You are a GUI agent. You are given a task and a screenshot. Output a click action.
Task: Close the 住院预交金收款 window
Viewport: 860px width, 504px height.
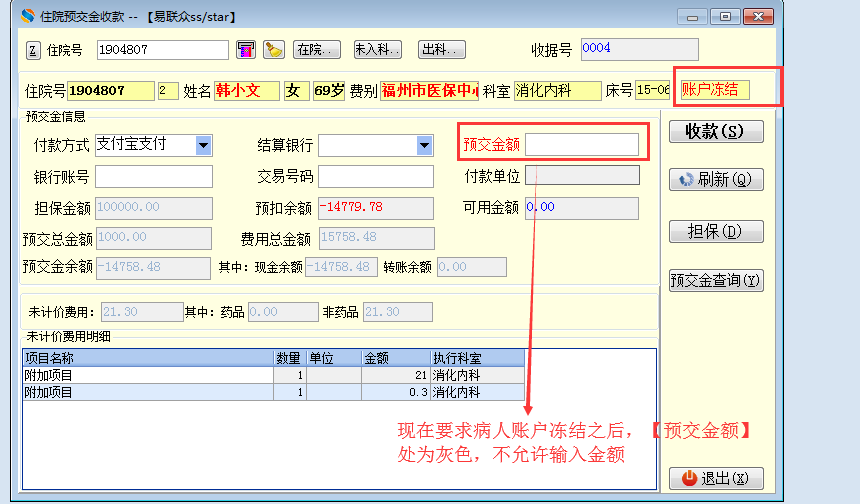point(758,17)
